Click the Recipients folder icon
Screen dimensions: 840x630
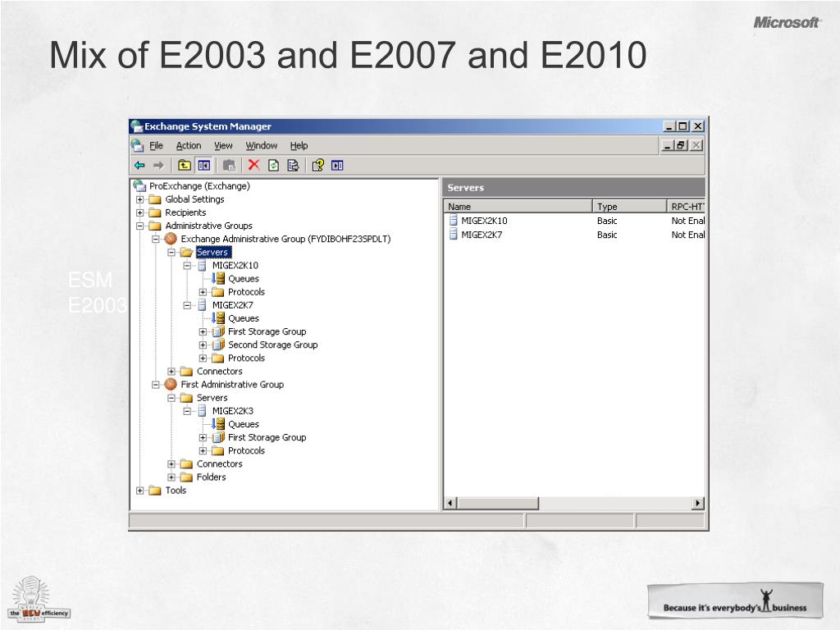click(x=155, y=212)
